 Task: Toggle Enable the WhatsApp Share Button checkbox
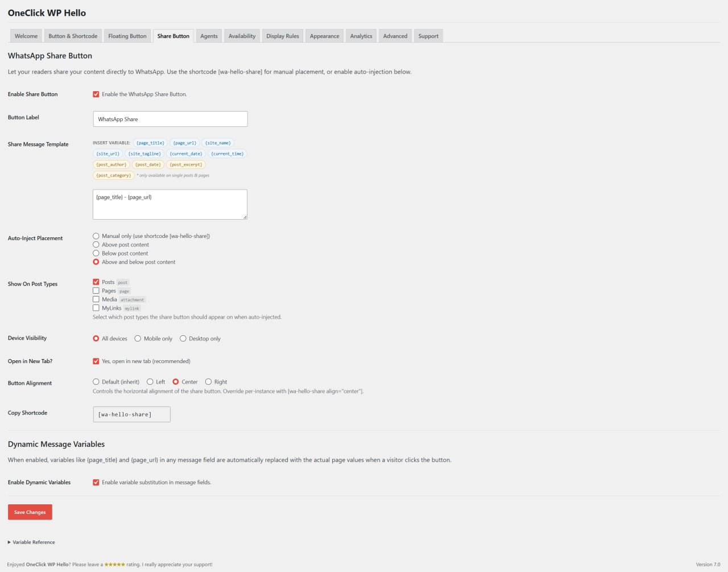pyautogui.click(x=96, y=94)
